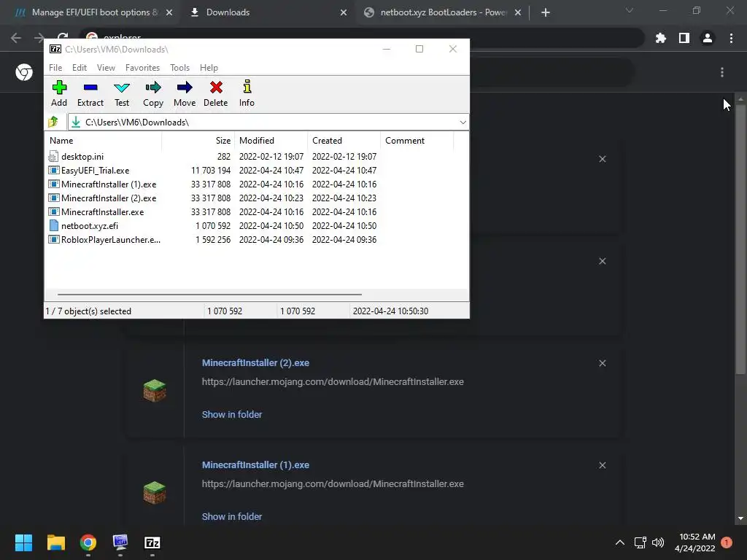Viewport: 747px width, 560px height.
Task: Show hidden system tray icons
Action: (620, 542)
